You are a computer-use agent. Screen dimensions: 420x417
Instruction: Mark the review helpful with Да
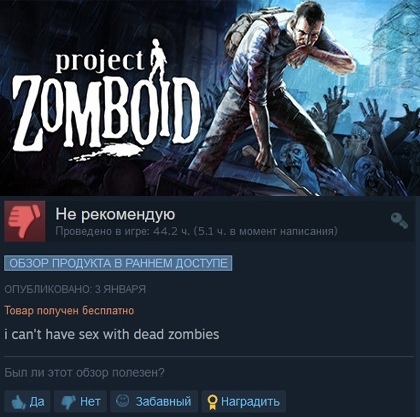[27, 402]
